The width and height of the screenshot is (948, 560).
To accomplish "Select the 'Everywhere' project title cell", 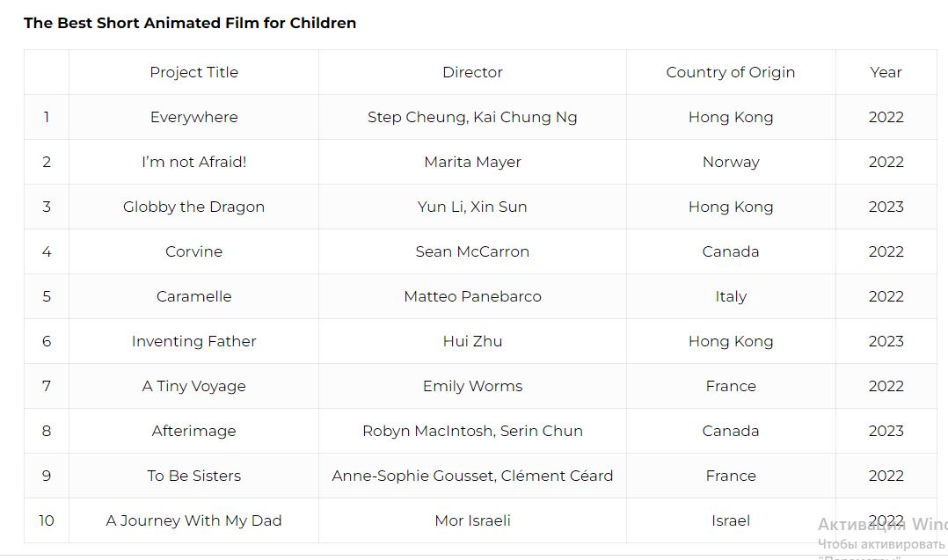I will [x=193, y=117].
